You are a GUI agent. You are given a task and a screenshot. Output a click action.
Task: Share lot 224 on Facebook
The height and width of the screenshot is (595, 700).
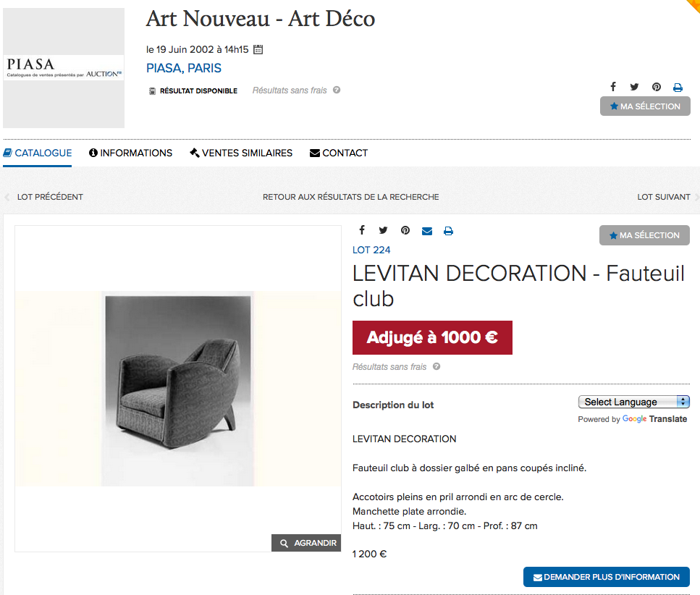point(362,231)
